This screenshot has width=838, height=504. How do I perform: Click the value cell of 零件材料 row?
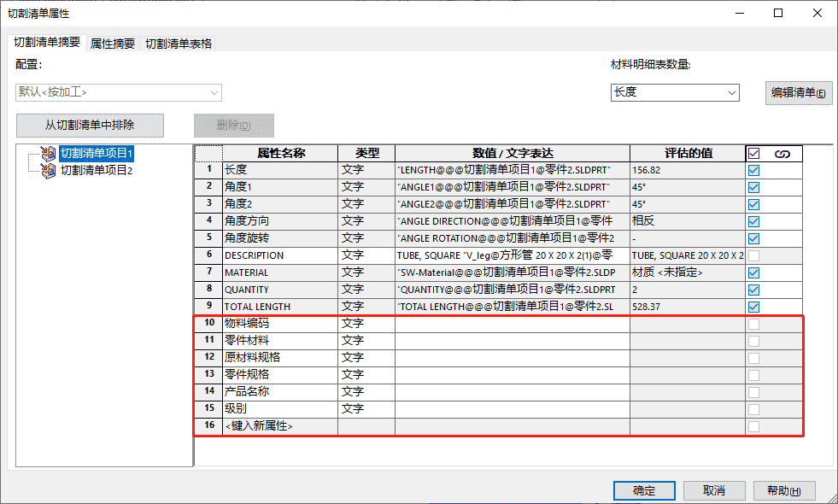[x=512, y=341]
